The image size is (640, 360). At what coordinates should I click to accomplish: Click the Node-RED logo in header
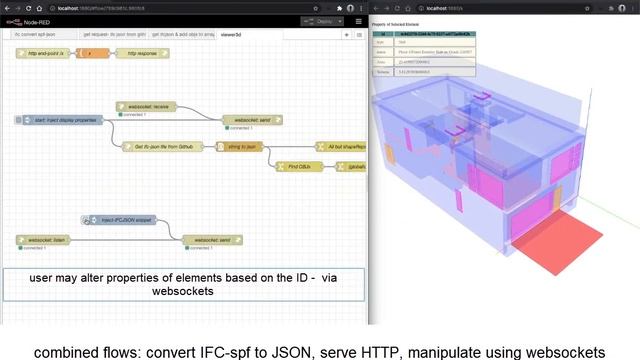point(28,22)
